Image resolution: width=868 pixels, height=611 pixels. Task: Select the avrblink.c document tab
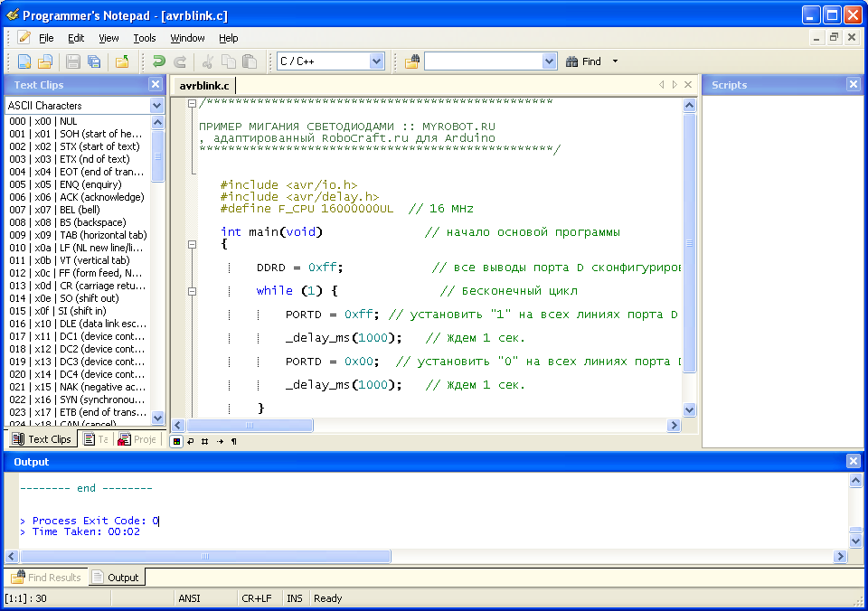tap(203, 86)
